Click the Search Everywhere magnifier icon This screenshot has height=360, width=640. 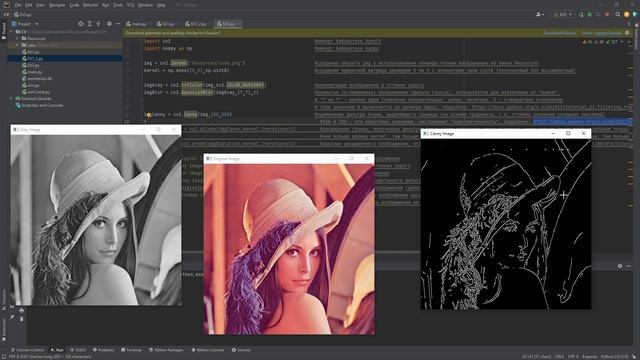[618, 14]
